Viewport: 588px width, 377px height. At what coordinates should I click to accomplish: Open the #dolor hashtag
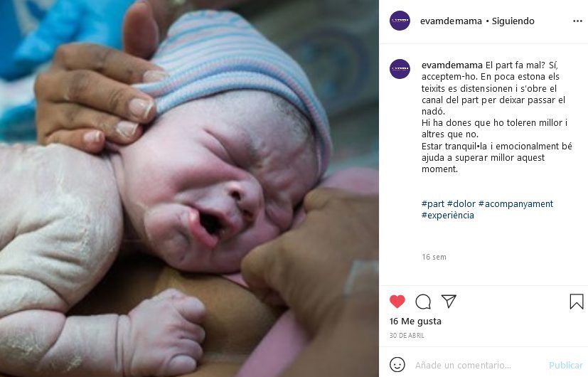point(461,203)
